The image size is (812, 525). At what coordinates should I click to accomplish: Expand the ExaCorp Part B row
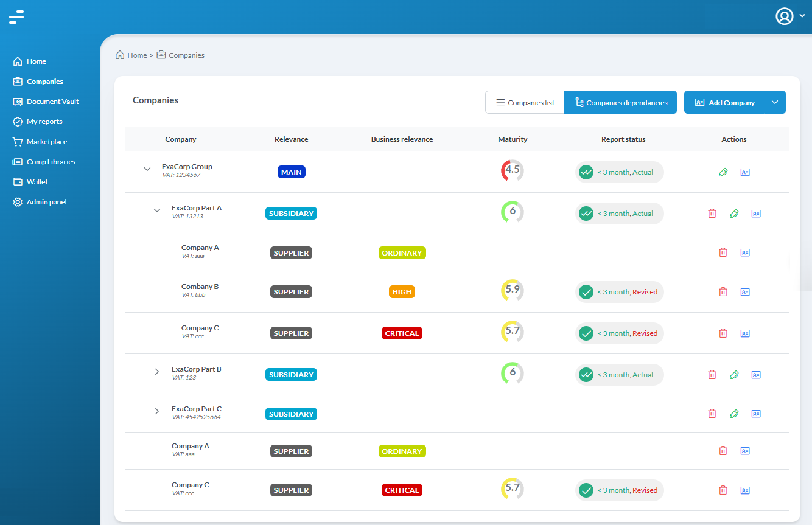pos(157,372)
